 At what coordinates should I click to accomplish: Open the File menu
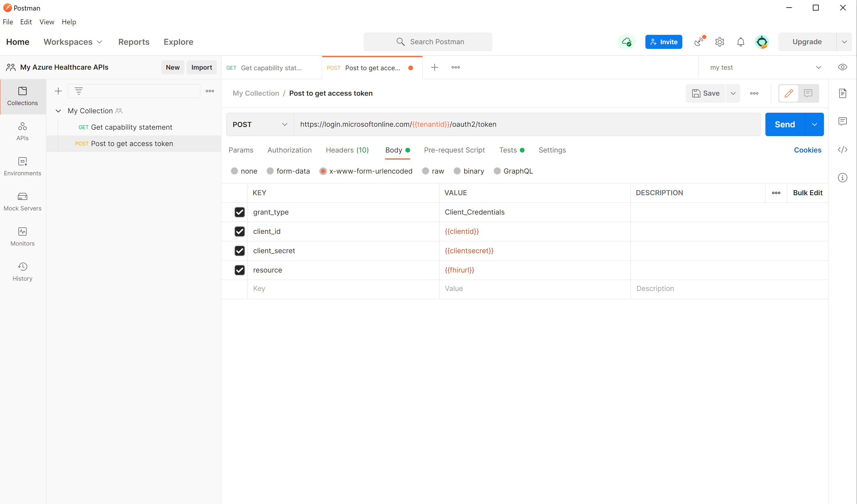8,22
